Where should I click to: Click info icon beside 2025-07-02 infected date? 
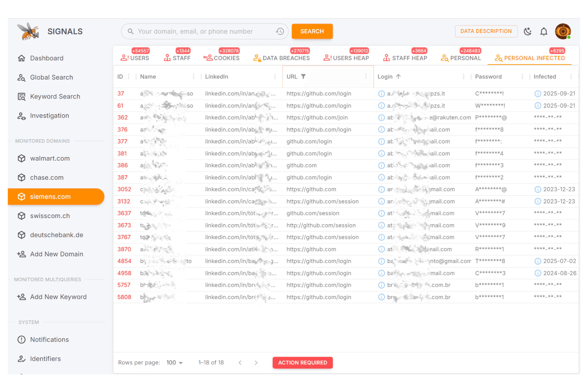coord(538,261)
